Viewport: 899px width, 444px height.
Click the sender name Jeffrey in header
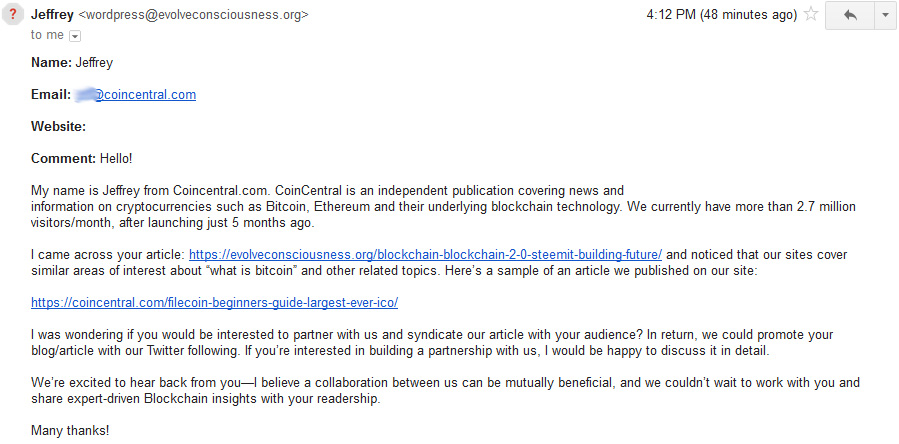point(52,15)
